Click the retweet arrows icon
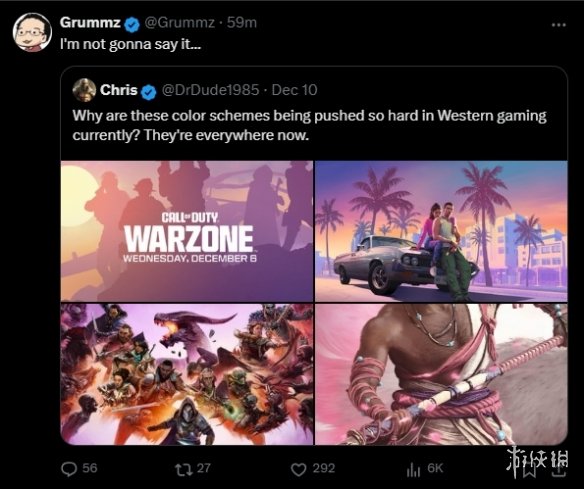The height and width of the screenshot is (489, 584). 184,469
